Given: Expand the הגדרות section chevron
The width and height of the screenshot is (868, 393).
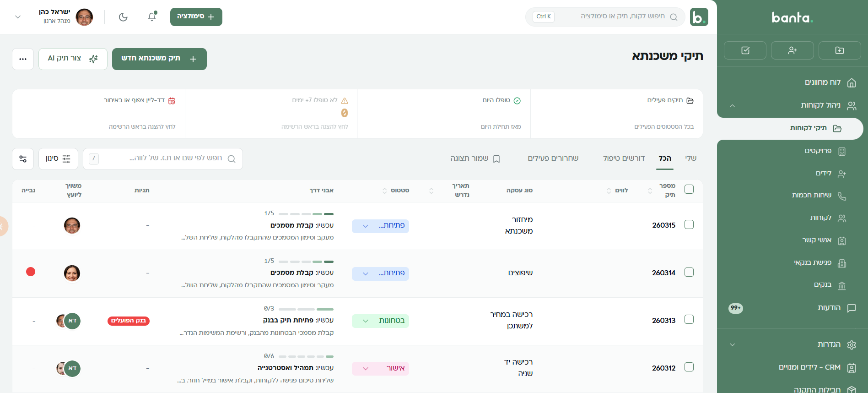Looking at the screenshot, I should pyautogui.click(x=733, y=345).
